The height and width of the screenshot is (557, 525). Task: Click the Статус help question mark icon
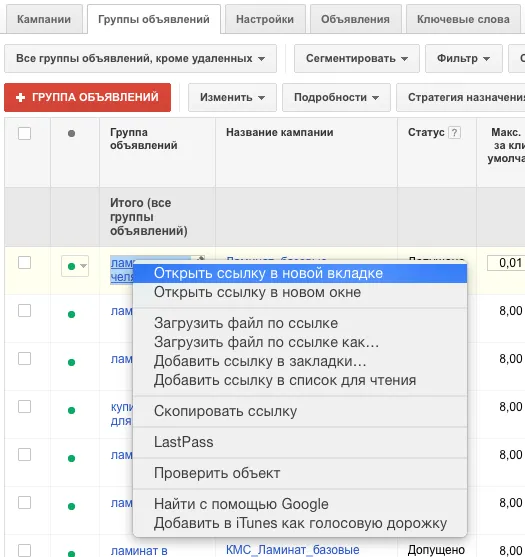(455, 133)
